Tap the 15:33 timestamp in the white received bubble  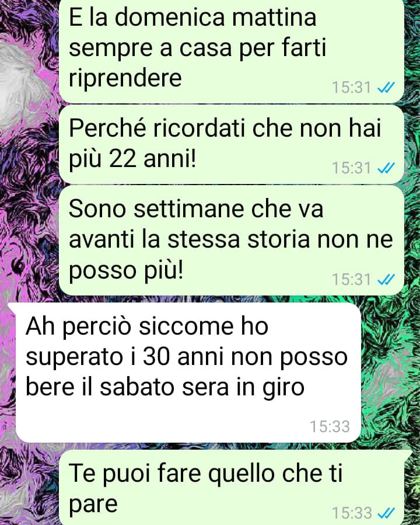tap(330, 426)
